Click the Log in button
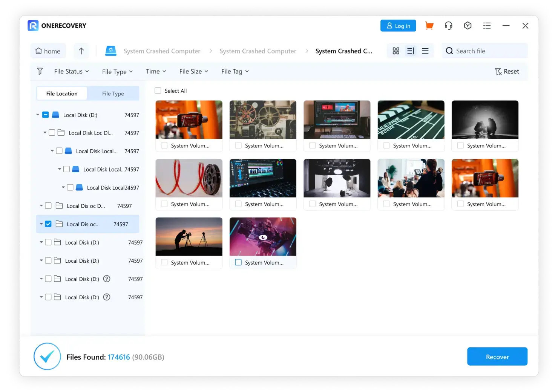Viewport: 558px width, 392px height. pyautogui.click(x=398, y=26)
